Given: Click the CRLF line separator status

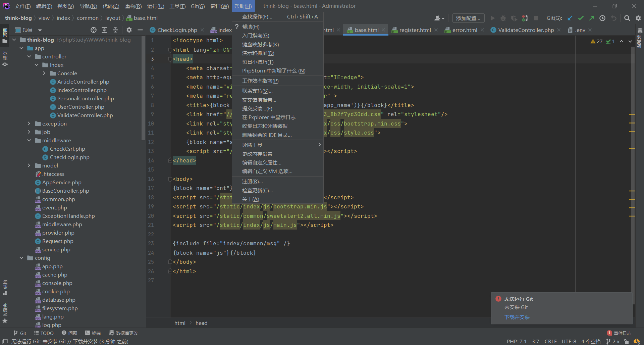Looking at the screenshot, I should pos(550,341).
